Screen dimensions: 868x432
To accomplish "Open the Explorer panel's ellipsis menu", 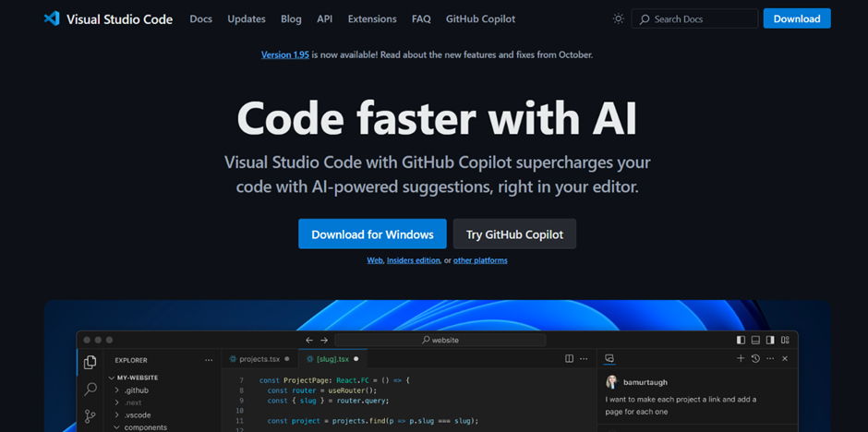I will pyautogui.click(x=209, y=360).
